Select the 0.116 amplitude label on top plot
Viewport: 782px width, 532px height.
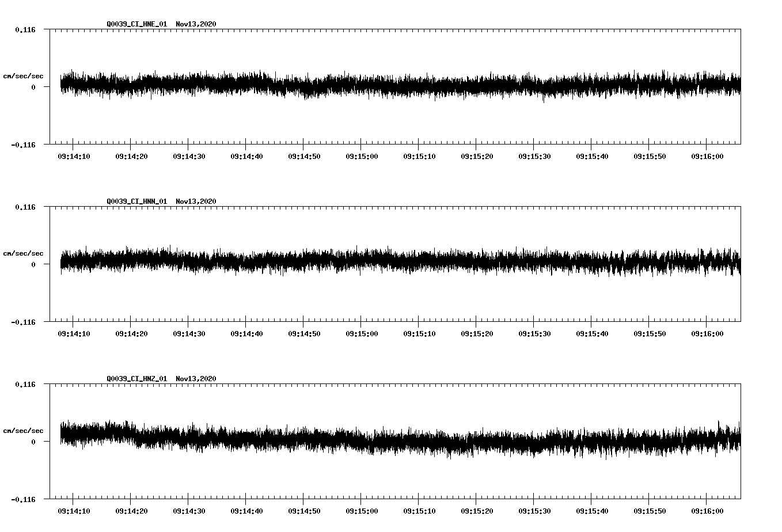coord(26,29)
